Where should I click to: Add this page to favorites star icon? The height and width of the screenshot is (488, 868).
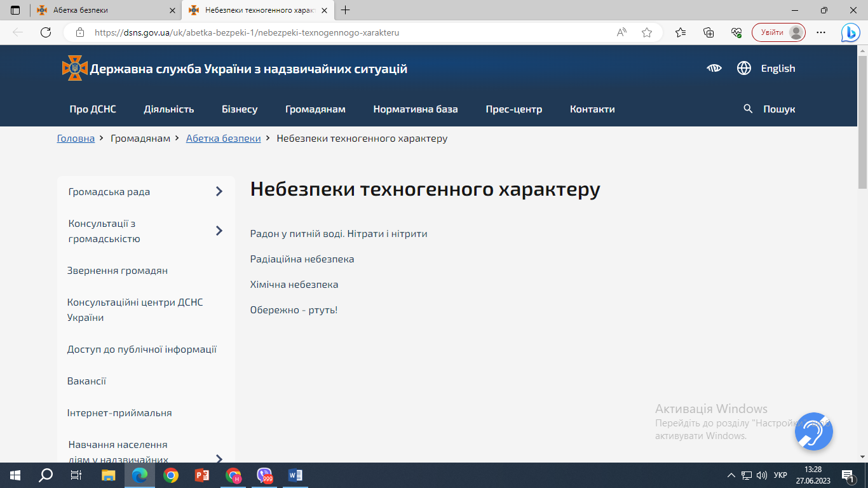click(x=647, y=32)
